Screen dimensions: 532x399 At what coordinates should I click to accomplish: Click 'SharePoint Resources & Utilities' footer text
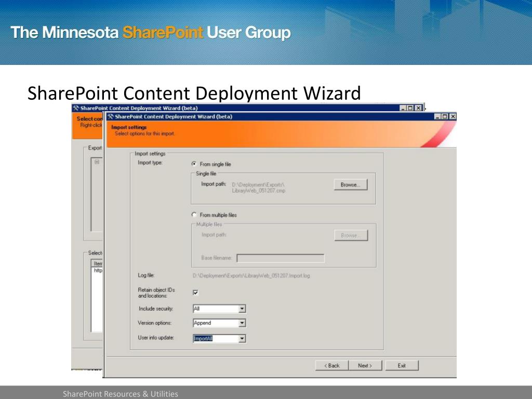(121, 394)
